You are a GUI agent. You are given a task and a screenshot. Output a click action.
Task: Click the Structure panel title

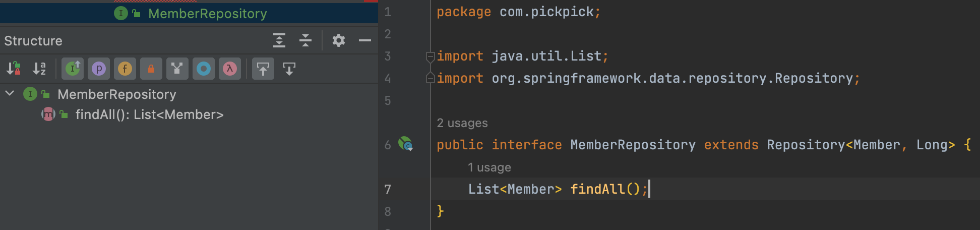33,41
